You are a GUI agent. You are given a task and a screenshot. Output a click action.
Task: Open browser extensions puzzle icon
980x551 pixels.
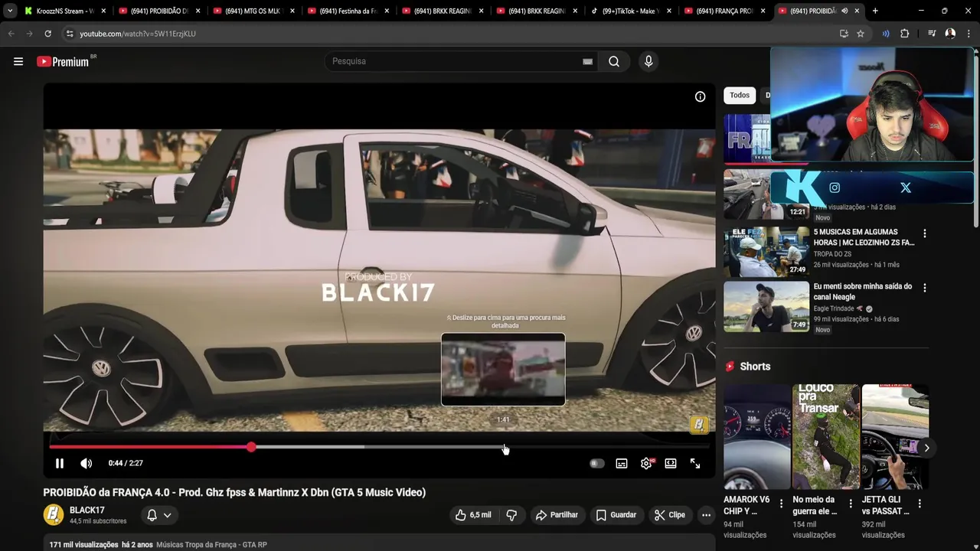(x=904, y=34)
